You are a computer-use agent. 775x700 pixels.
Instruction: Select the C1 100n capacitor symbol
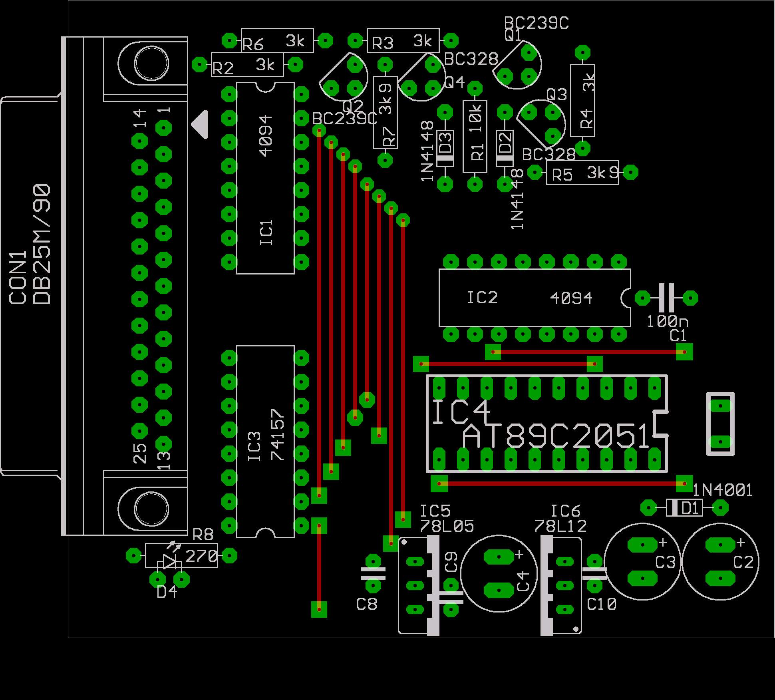coord(666,298)
